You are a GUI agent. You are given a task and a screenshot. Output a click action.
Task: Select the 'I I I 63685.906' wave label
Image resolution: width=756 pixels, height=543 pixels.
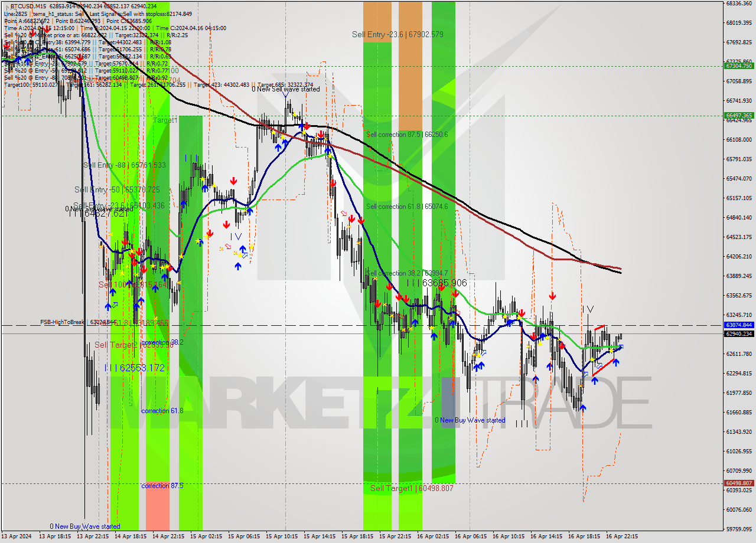pos(437,283)
